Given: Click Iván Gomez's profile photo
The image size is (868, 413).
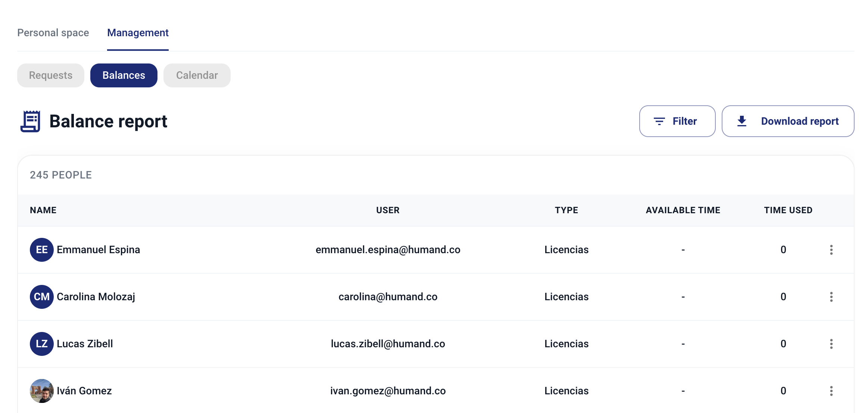Looking at the screenshot, I should (x=41, y=391).
